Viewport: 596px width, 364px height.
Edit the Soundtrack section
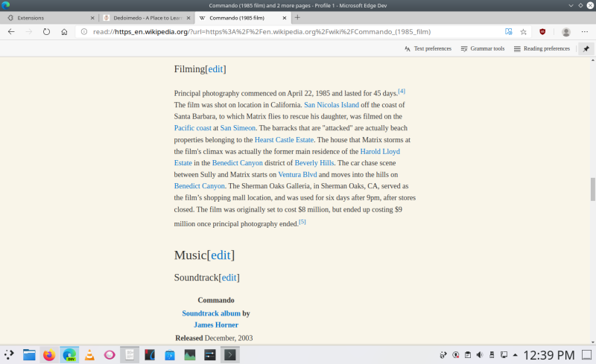coord(229,278)
